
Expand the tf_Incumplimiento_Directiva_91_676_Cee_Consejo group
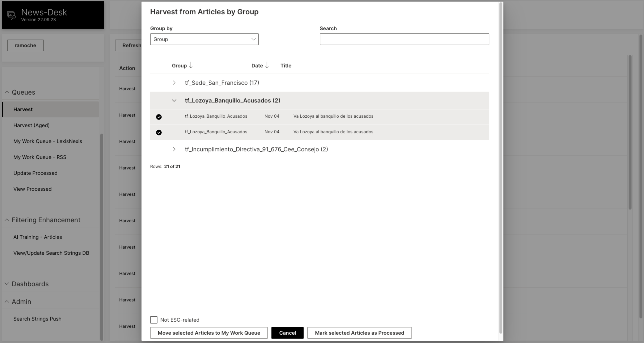tap(174, 149)
